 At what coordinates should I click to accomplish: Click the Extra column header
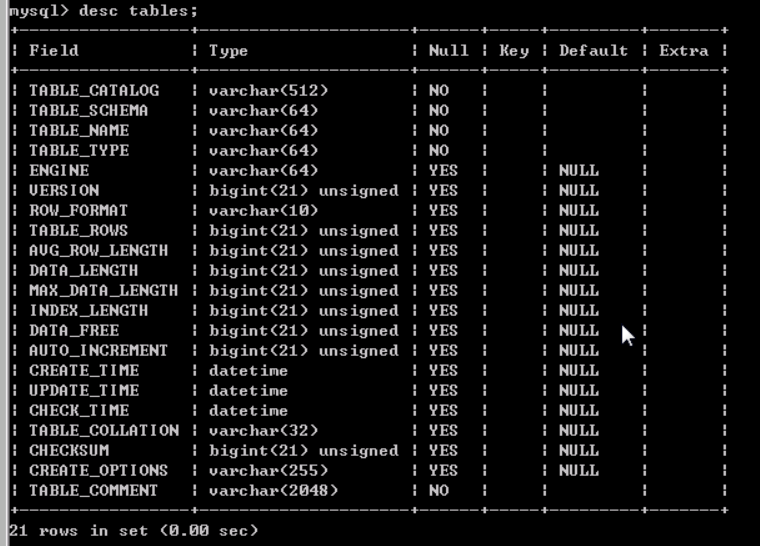point(683,50)
